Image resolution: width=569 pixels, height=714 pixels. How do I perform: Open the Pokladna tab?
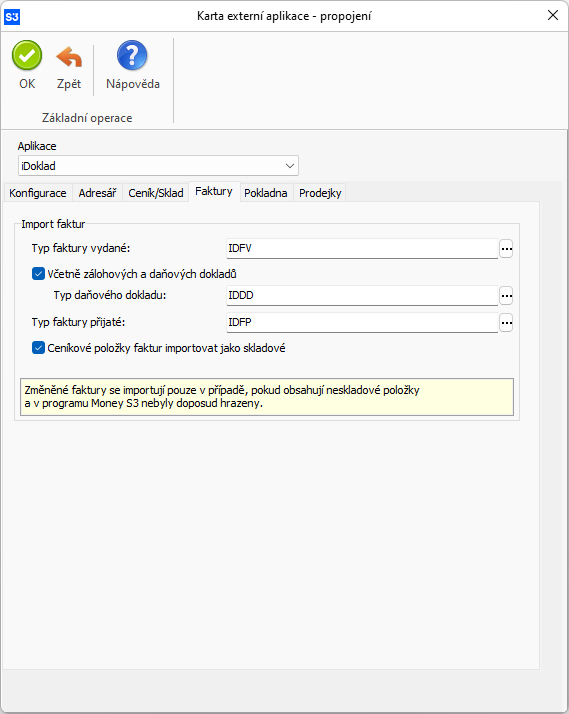tap(266, 193)
